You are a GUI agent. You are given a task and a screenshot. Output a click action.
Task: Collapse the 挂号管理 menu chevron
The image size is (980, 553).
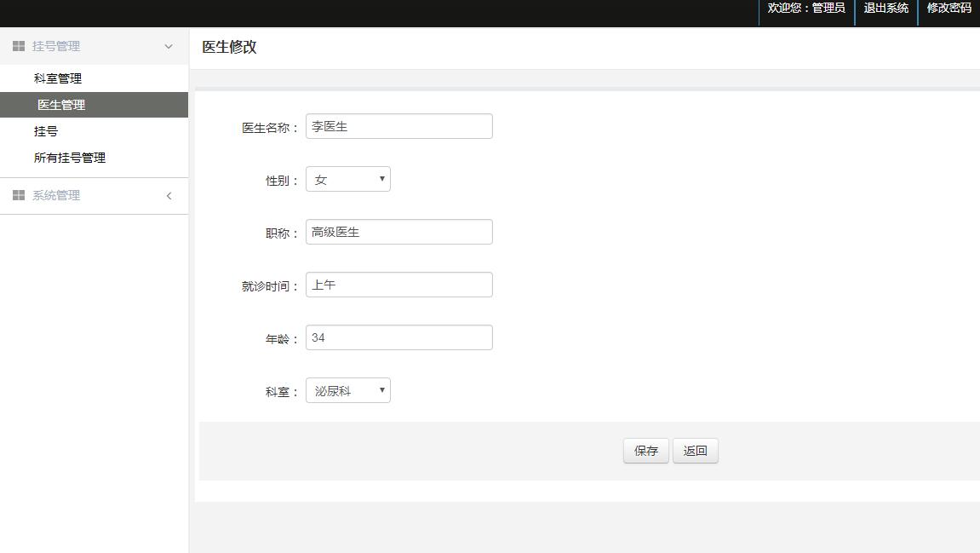168,46
